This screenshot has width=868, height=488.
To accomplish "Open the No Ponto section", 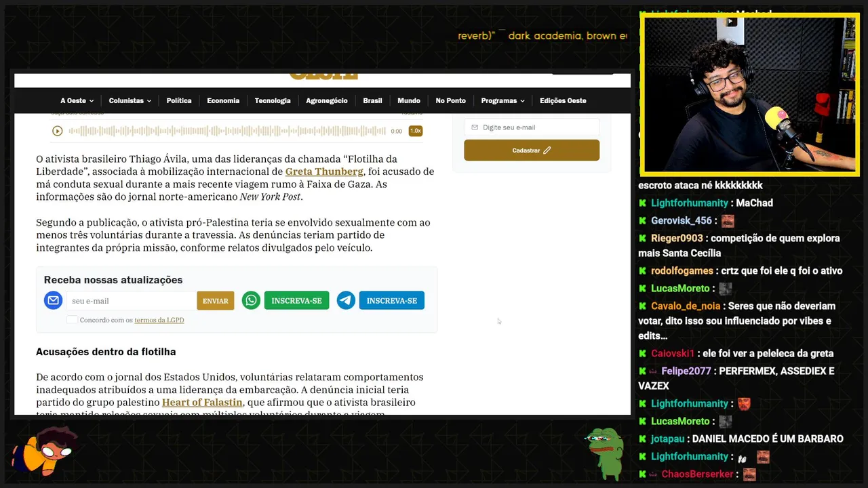I will click(x=450, y=100).
